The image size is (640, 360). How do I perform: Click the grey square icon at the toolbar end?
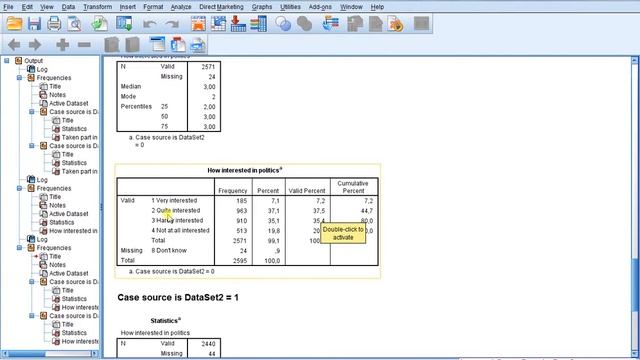pyautogui.click(x=421, y=23)
